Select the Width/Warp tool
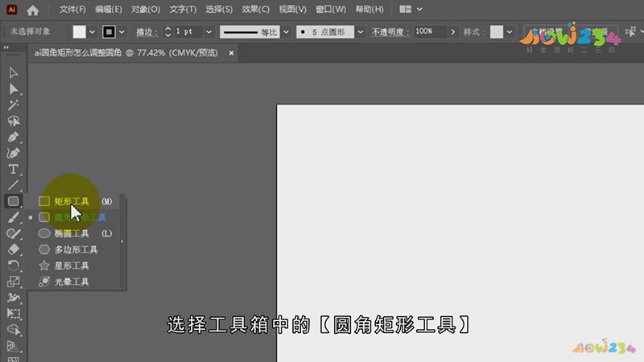 click(x=13, y=297)
